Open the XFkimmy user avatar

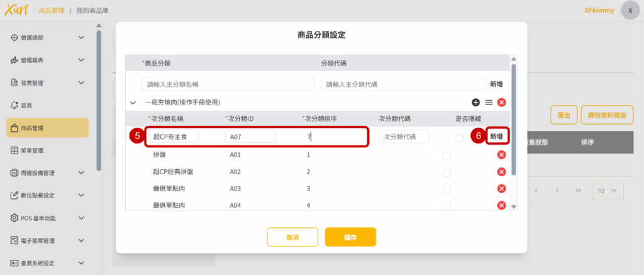coord(630,11)
